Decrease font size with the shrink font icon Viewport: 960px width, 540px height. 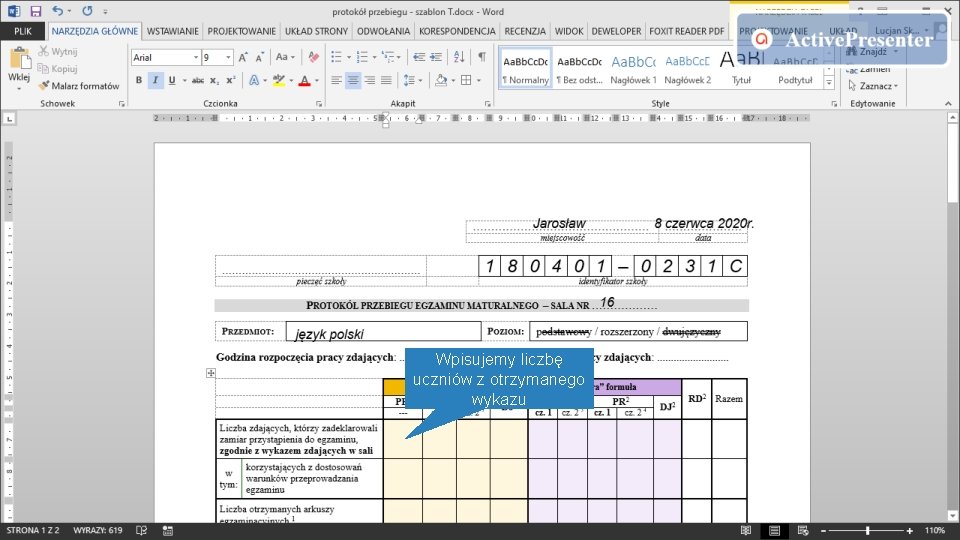point(260,57)
